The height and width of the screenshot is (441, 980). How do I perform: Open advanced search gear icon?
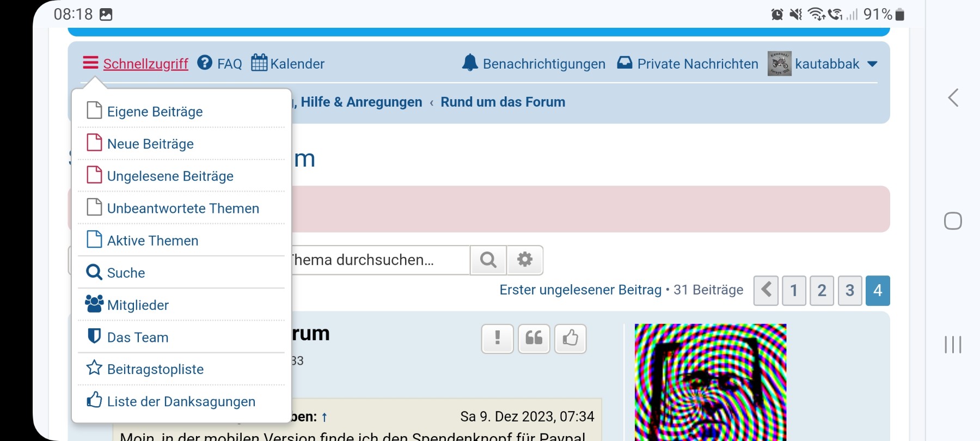click(525, 260)
